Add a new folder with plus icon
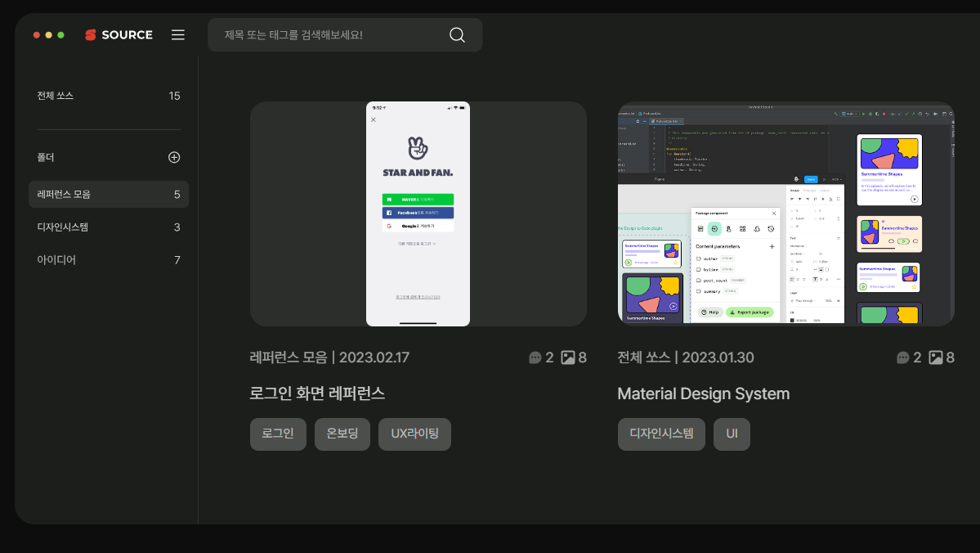The height and width of the screenshot is (553, 980). pos(174,157)
